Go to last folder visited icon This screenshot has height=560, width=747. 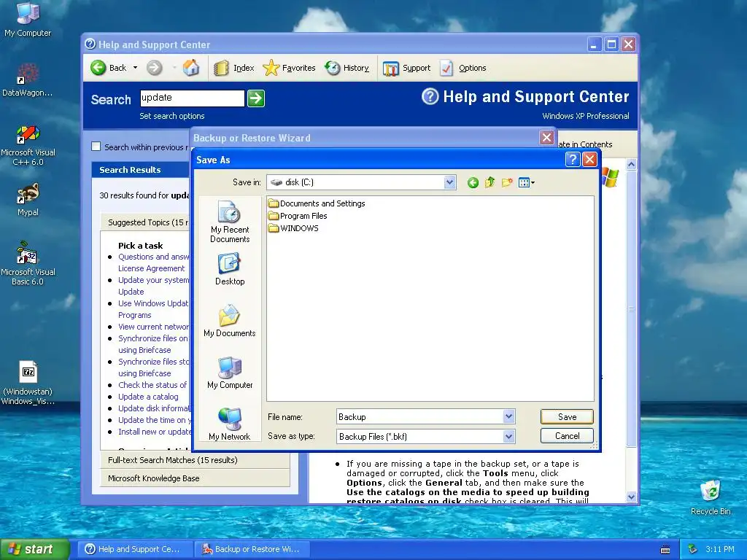point(473,182)
